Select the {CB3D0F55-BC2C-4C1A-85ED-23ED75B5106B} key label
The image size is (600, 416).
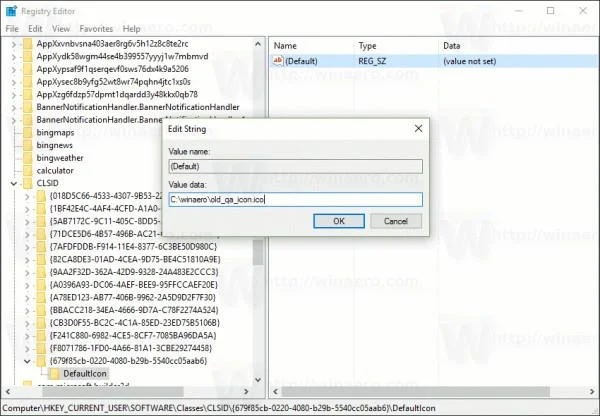coord(135,323)
